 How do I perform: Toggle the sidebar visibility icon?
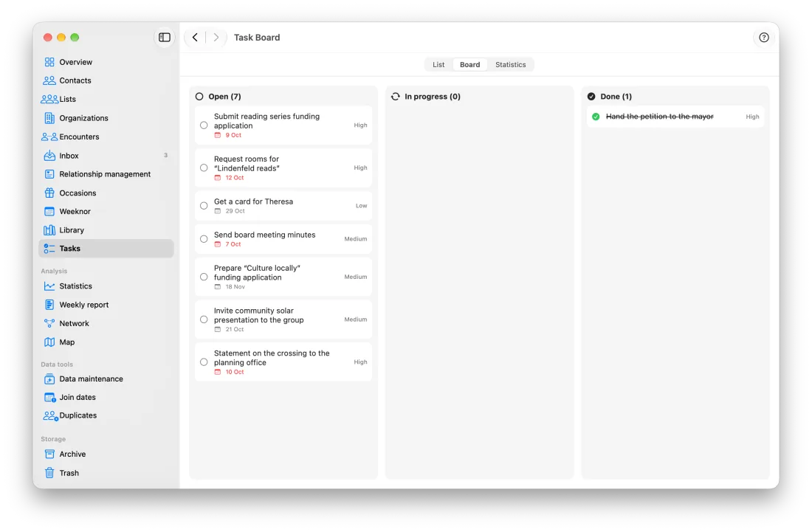pyautogui.click(x=164, y=37)
